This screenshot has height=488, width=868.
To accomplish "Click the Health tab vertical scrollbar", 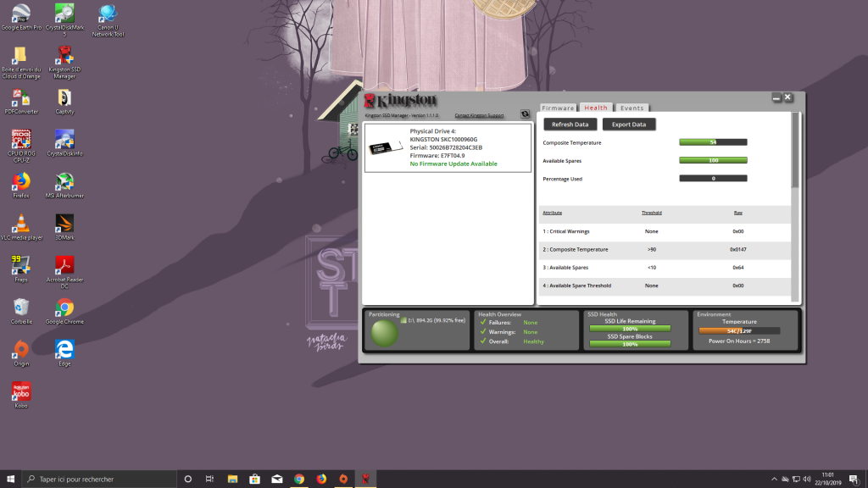I will (x=795, y=151).
